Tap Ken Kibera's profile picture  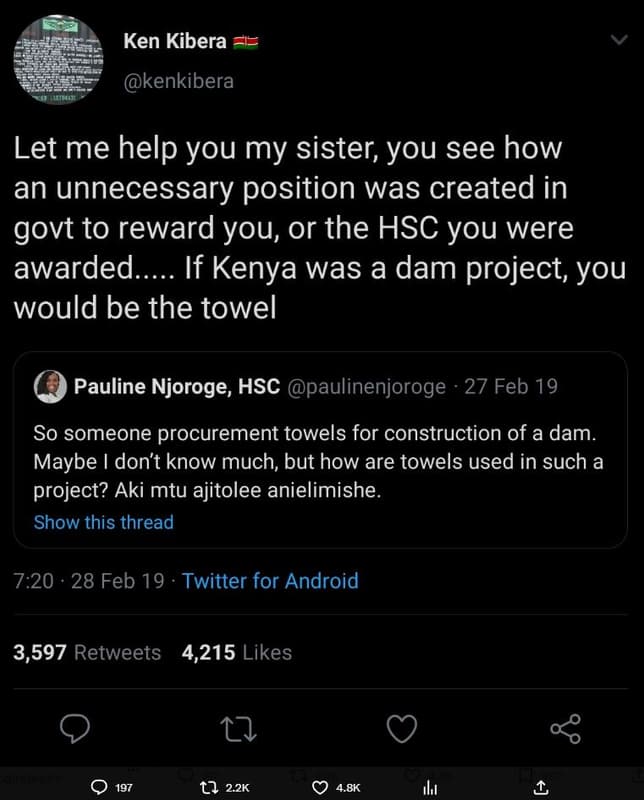[x=58, y=60]
